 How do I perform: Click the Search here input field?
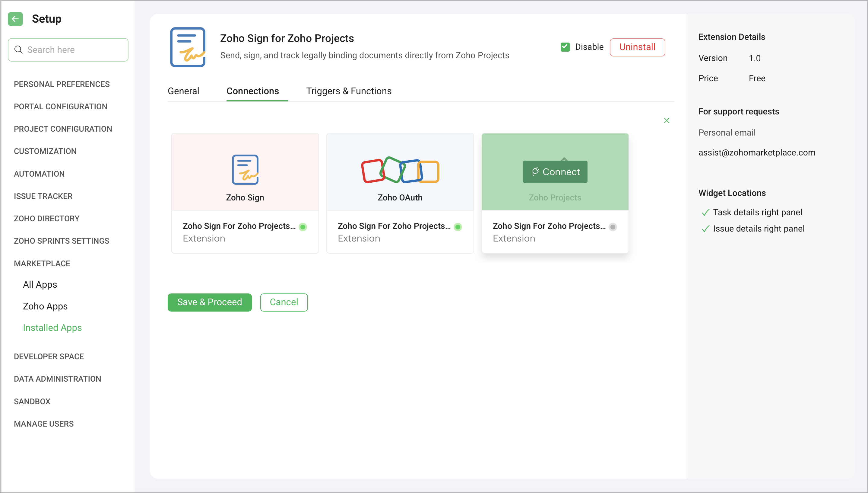[x=74, y=50]
